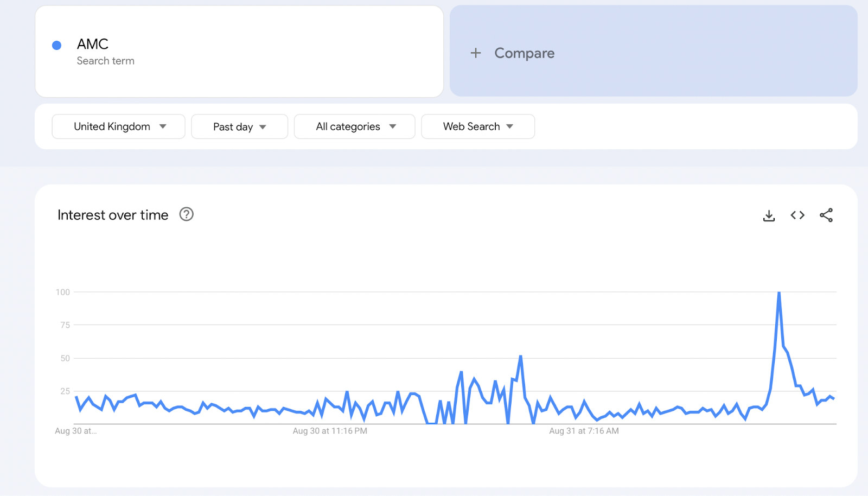Click the plus icon beside Compare

click(476, 53)
